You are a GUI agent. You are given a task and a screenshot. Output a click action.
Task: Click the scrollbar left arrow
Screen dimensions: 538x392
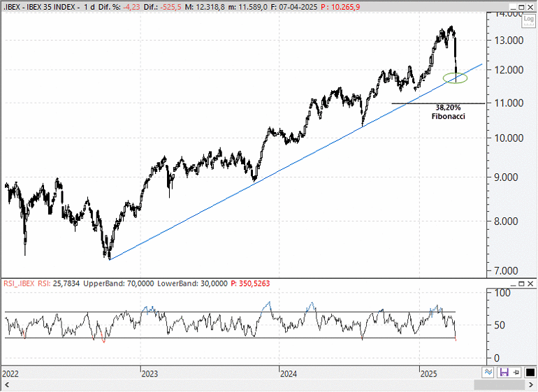pos(6,384)
